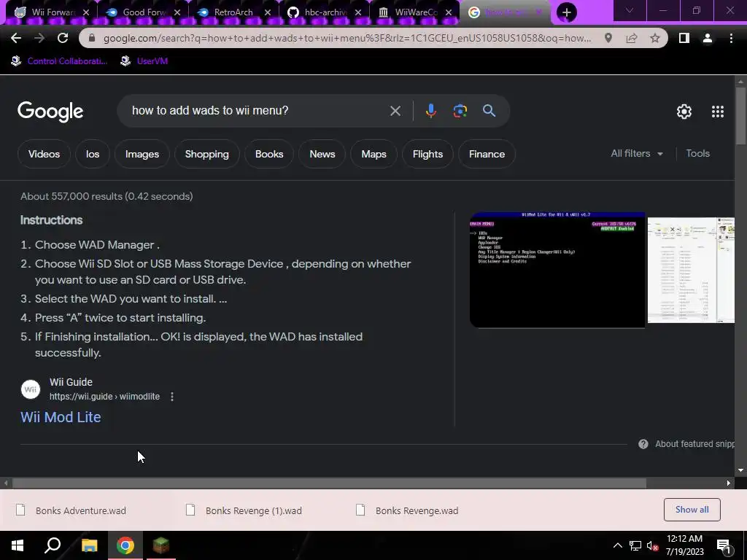
Task: Click the wii.guide › wiimodlite URL
Action: (104, 396)
